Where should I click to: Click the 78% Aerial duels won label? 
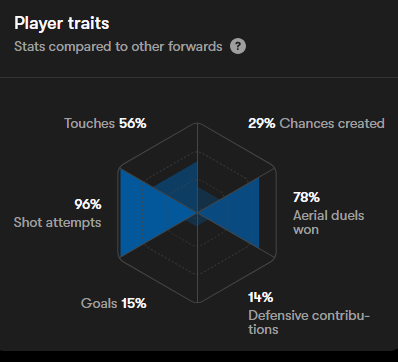[x=329, y=213]
